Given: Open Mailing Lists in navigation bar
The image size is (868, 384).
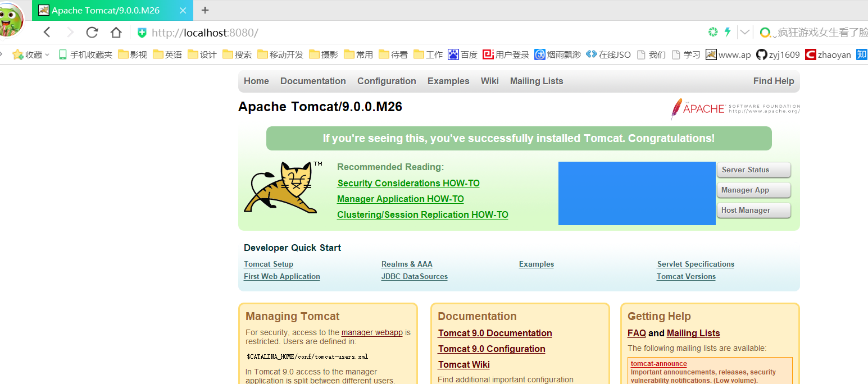Looking at the screenshot, I should point(537,81).
